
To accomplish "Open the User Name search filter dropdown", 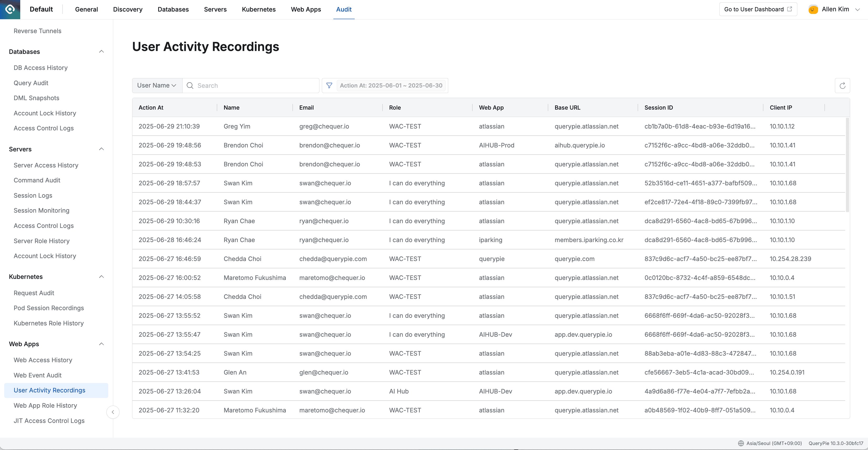I will (x=157, y=85).
